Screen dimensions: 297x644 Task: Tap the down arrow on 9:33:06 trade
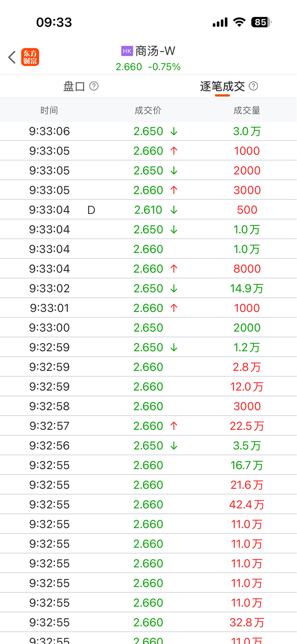(x=174, y=132)
